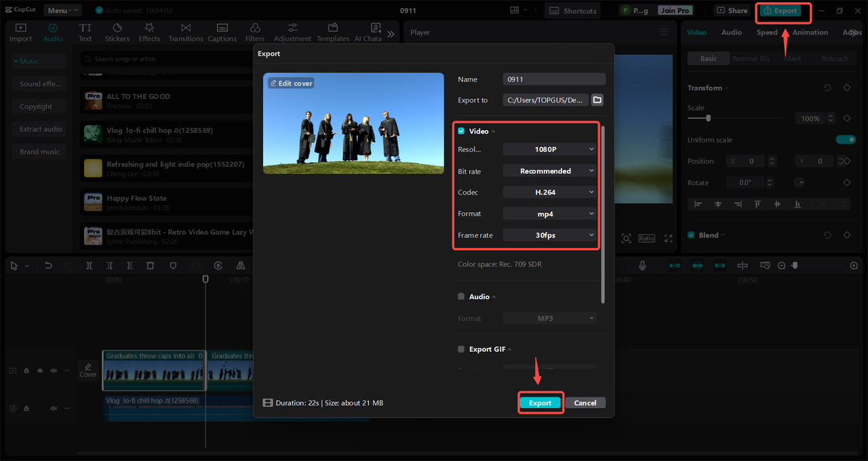868x461 pixels.
Task: Undo the last timeline action
Action: [48, 266]
